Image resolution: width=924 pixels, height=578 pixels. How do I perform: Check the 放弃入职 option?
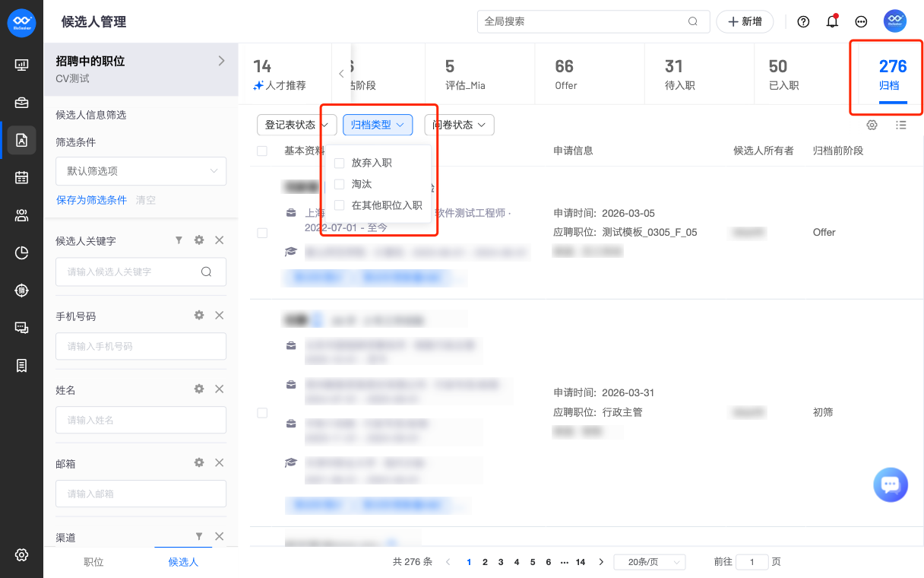(x=340, y=163)
